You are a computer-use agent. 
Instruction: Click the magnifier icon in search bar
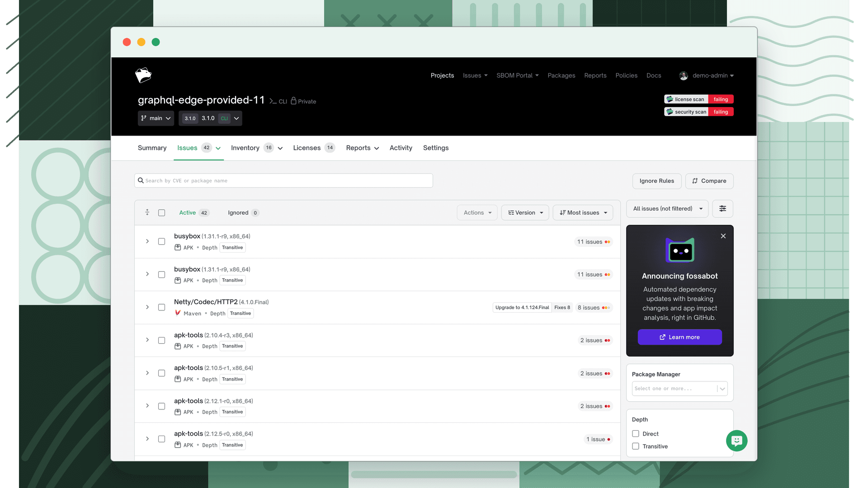(x=141, y=180)
